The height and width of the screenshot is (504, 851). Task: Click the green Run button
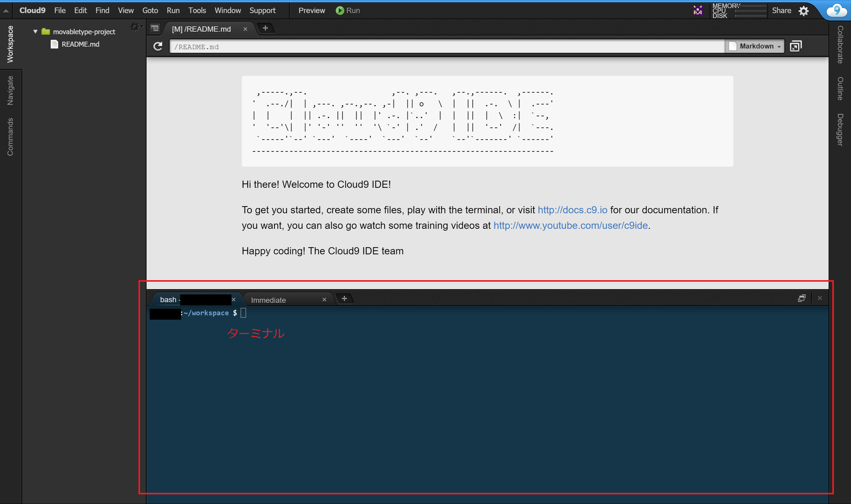point(348,11)
